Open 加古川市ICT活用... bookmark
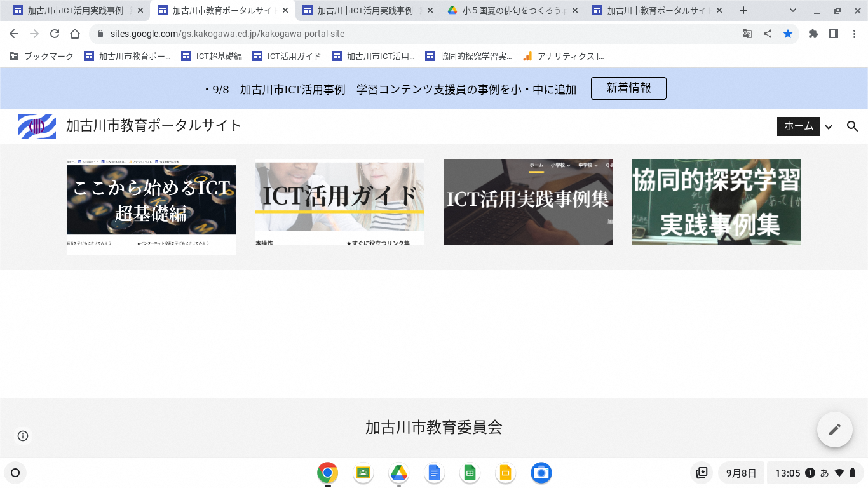Viewport: 868px width, 488px height. point(373,56)
